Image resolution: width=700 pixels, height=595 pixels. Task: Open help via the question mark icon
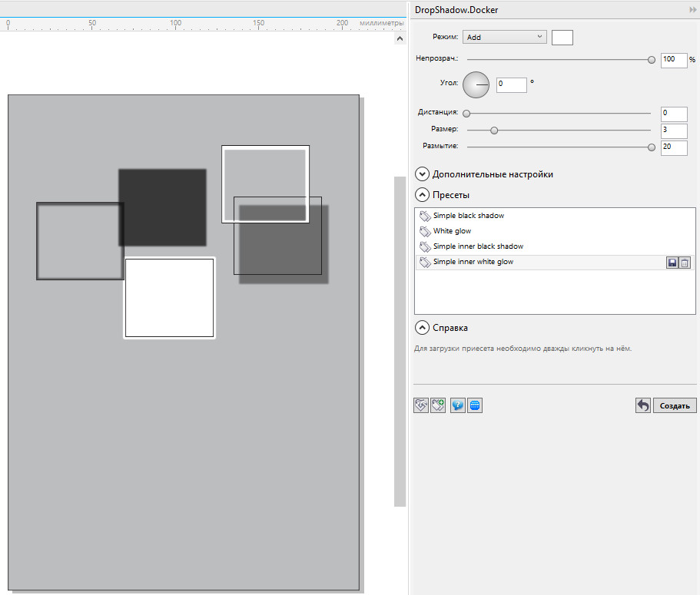(458, 405)
